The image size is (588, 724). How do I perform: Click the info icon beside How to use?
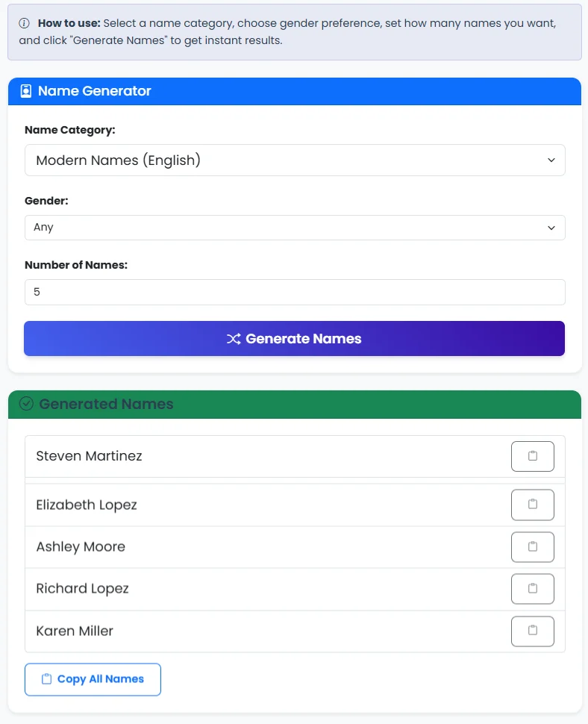(25, 23)
